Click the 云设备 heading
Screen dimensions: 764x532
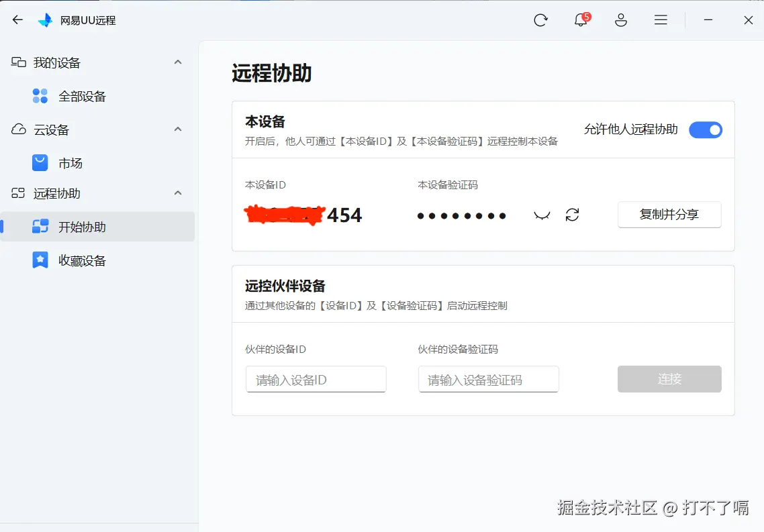[x=51, y=130]
